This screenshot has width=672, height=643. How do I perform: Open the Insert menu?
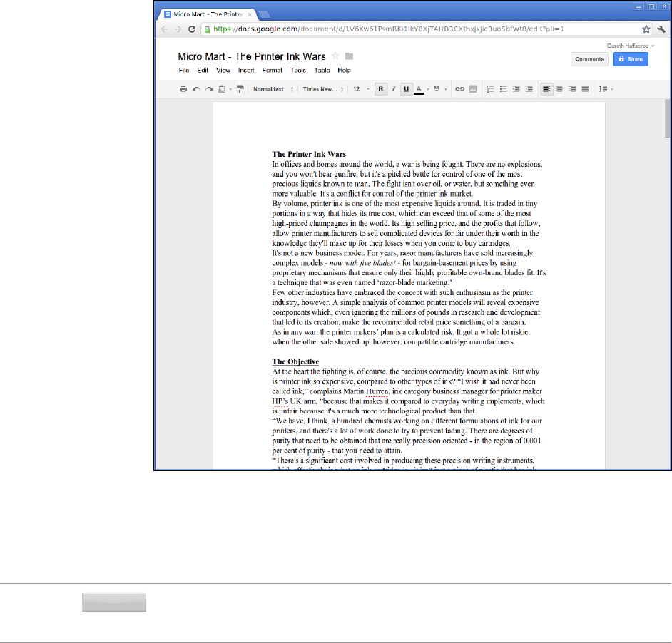246,71
